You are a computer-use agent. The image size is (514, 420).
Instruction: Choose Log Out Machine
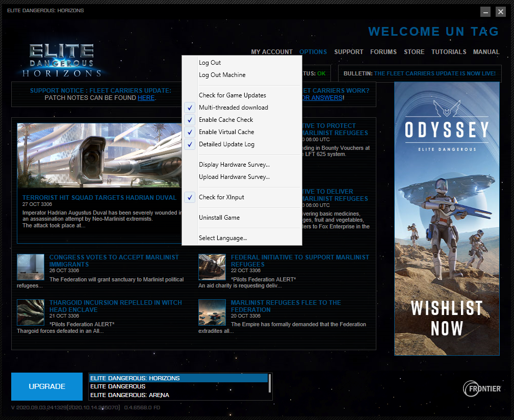(242, 75)
